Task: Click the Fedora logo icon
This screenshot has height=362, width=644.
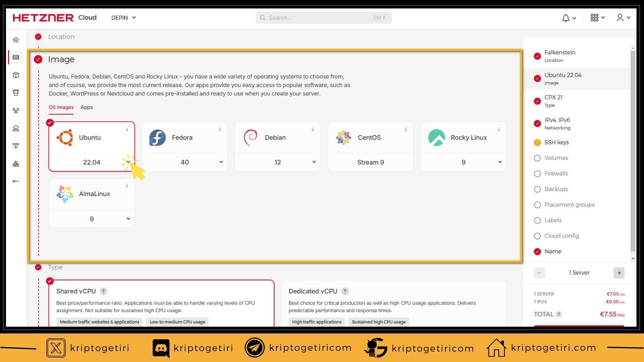Action: (157, 138)
